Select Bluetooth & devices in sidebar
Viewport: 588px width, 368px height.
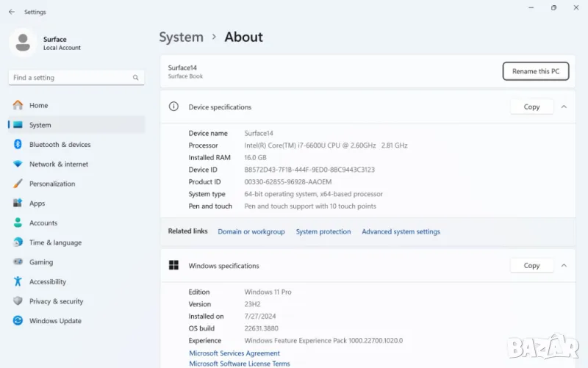point(60,145)
